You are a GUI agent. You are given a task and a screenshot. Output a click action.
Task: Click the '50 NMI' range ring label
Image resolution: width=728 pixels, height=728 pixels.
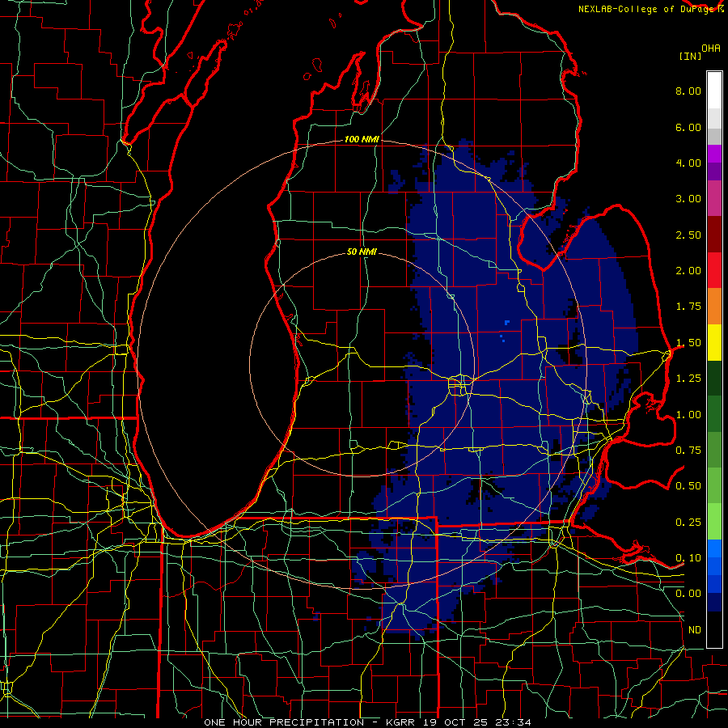tap(362, 252)
